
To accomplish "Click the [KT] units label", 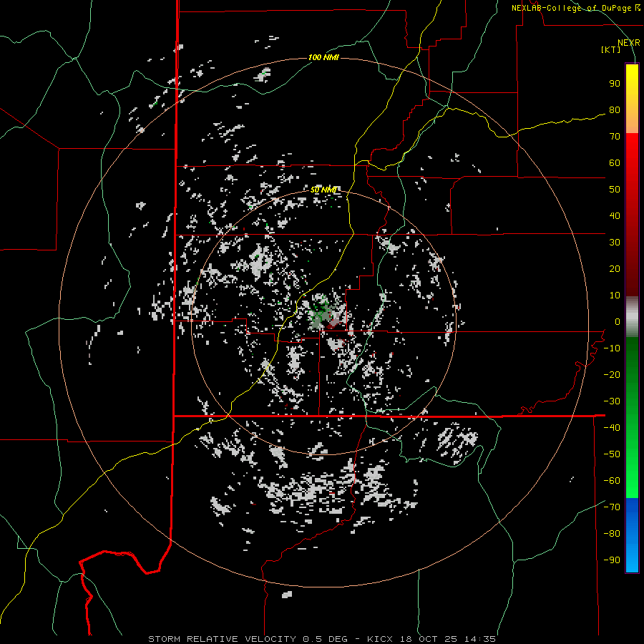I will [x=611, y=49].
